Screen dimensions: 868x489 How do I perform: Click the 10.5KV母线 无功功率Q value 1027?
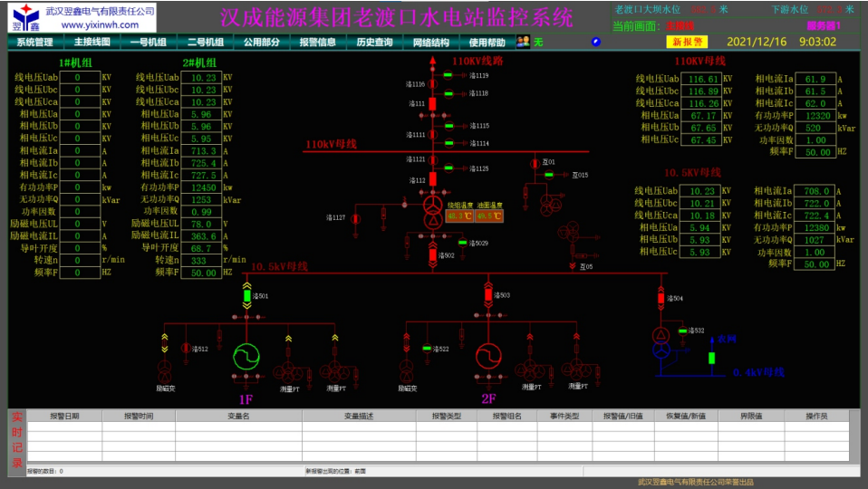click(x=815, y=240)
